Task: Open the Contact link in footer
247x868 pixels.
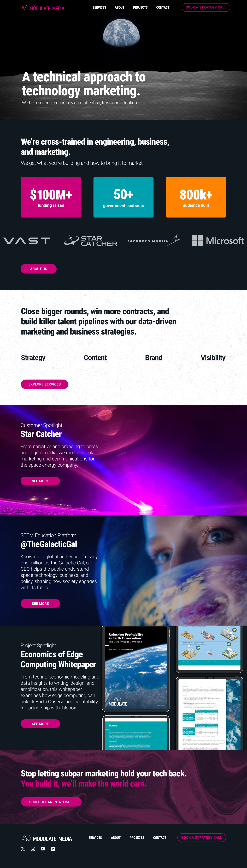Action: click(160, 837)
